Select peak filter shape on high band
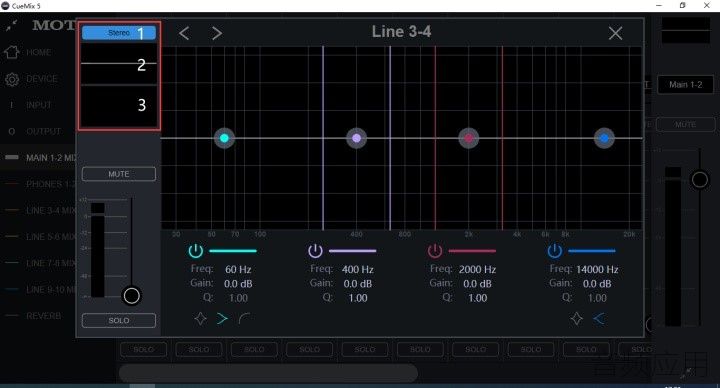The width and height of the screenshot is (720, 388). 577,318
